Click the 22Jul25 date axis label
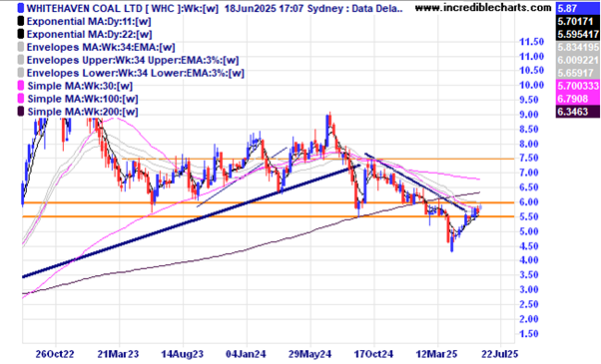 pyautogui.click(x=500, y=354)
